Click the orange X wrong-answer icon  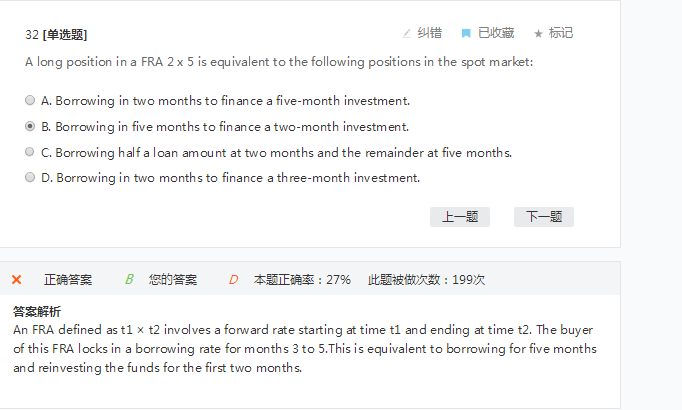click(16, 280)
